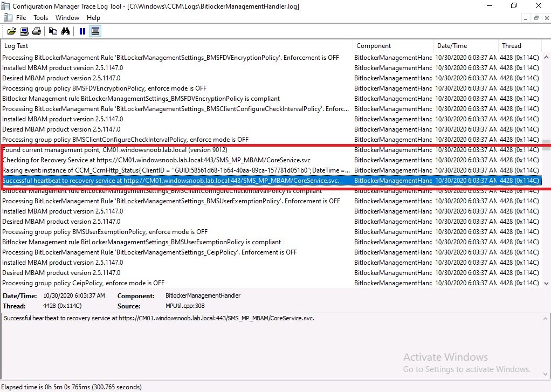This screenshot has width=551, height=392.
Task: Select the 'BMSFDVEncryptionPolicy'. Enforcement is OFF row
Action: tap(271, 58)
